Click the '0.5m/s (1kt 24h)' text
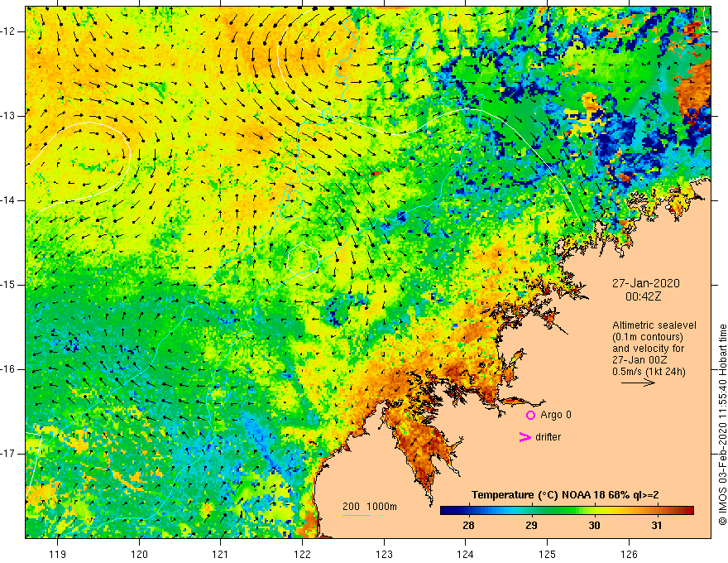The image size is (728, 563). [x=649, y=372]
